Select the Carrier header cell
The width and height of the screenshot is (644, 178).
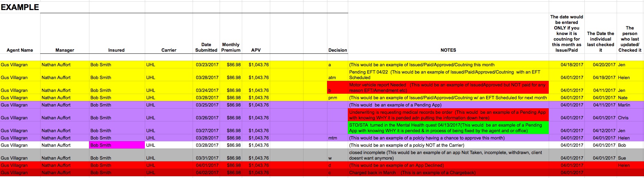coord(169,50)
